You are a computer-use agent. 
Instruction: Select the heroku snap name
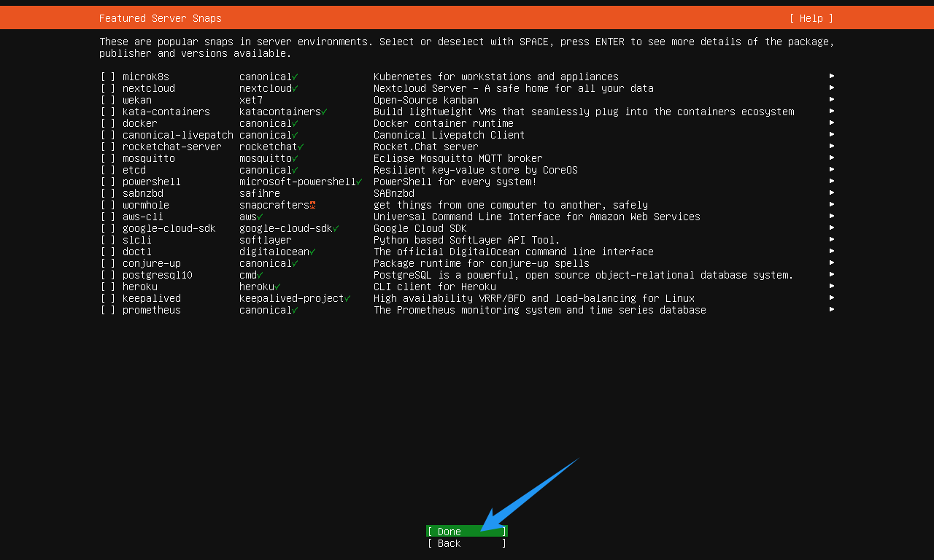point(140,287)
